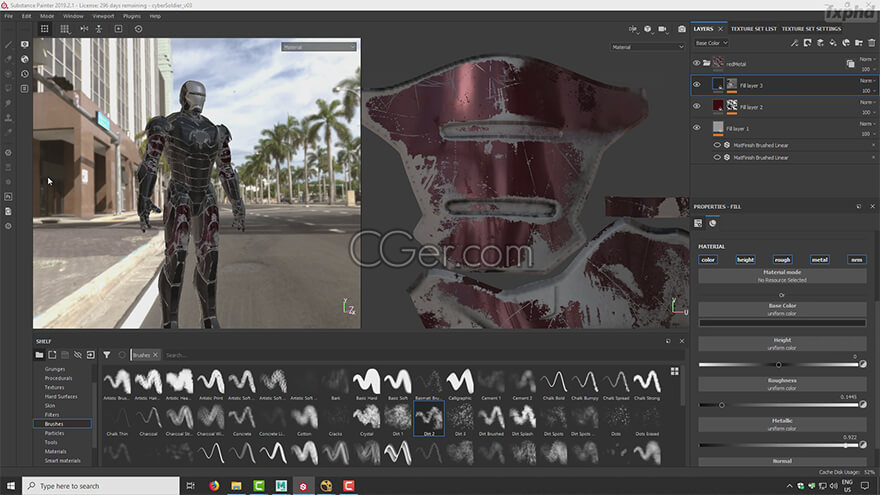Switch Shelf to grid size view icon

pyautogui.click(x=675, y=371)
